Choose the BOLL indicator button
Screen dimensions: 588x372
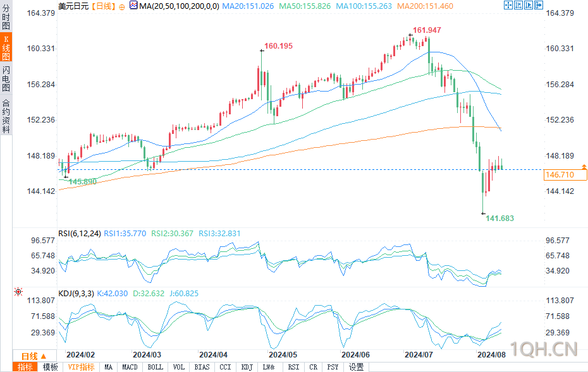click(x=156, y=367)
